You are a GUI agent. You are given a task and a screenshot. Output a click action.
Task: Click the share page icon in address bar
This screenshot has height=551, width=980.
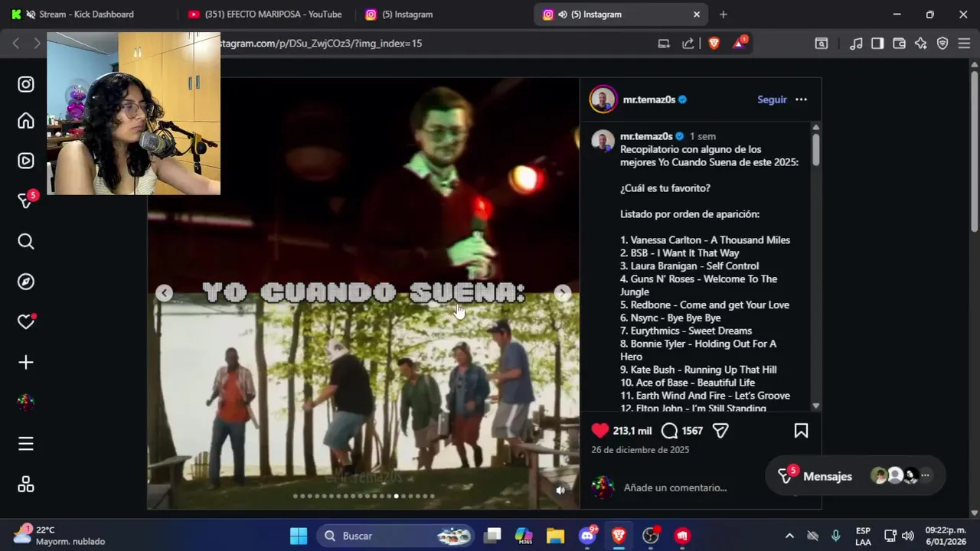[688, 44]
